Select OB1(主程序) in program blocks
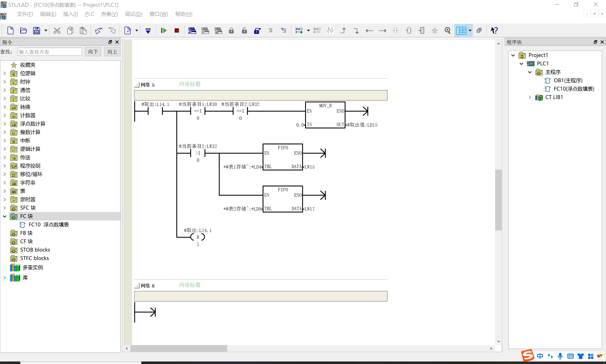The width and height of the screenshot is (606, 364). 568,80
